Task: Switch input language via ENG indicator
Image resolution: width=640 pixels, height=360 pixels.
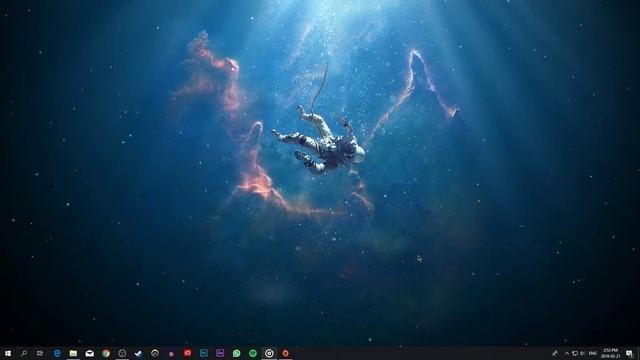Action: [x=593, y=353]
